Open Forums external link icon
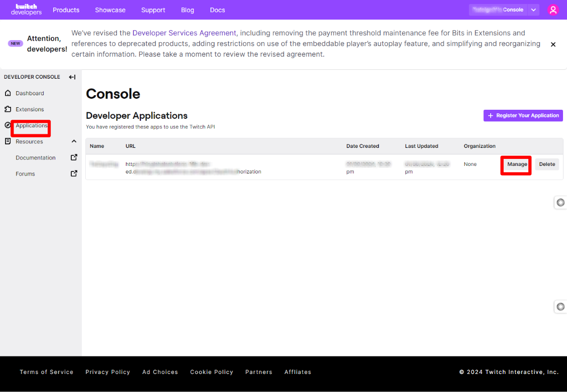Image resolution: width=567 pixels, height=392 pixels. [74, 174]
